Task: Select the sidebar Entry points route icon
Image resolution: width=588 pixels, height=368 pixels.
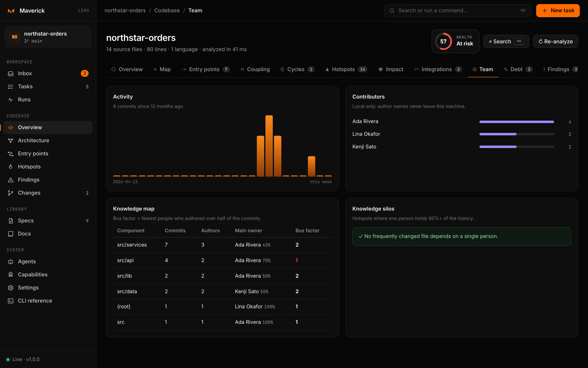Action: point(10,154)
